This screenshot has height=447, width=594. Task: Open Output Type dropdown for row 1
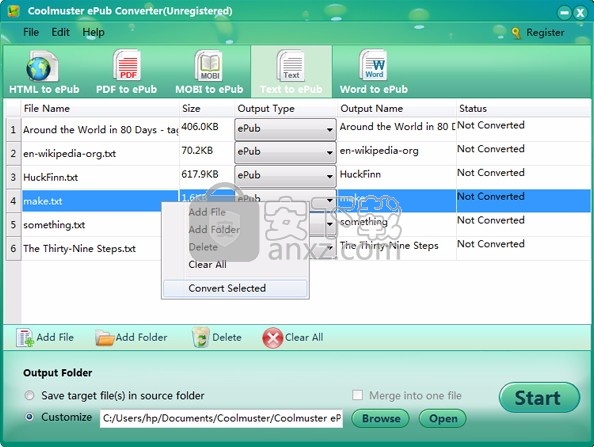(x=285, y=129)
